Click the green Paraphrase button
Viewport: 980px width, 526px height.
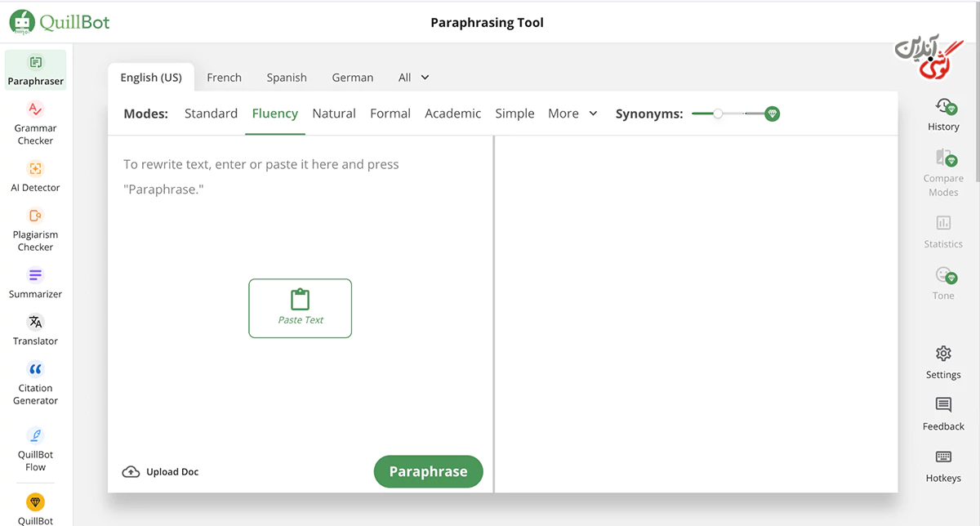428,471
